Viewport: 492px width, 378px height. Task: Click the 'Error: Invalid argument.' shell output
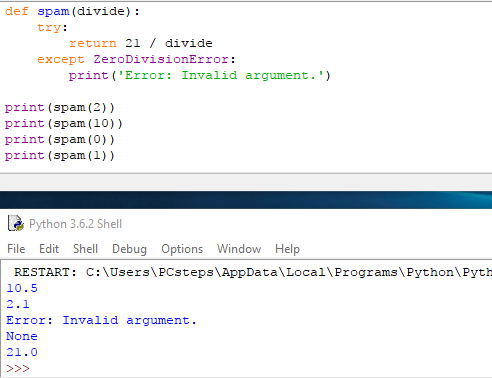tap(101, 321)
